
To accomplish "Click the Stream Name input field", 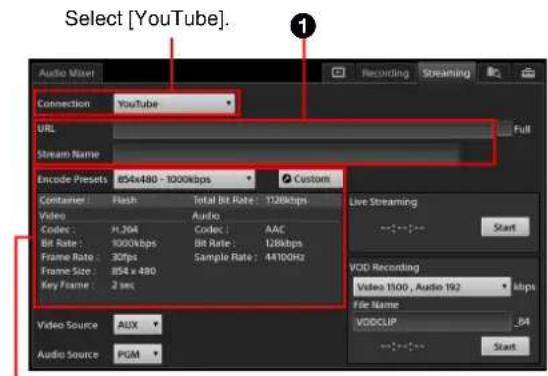I will 286,154.
